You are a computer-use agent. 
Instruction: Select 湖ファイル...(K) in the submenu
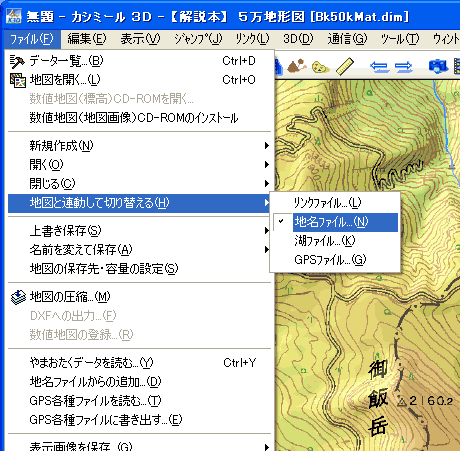pyautogui.click(x=335, y=241)
